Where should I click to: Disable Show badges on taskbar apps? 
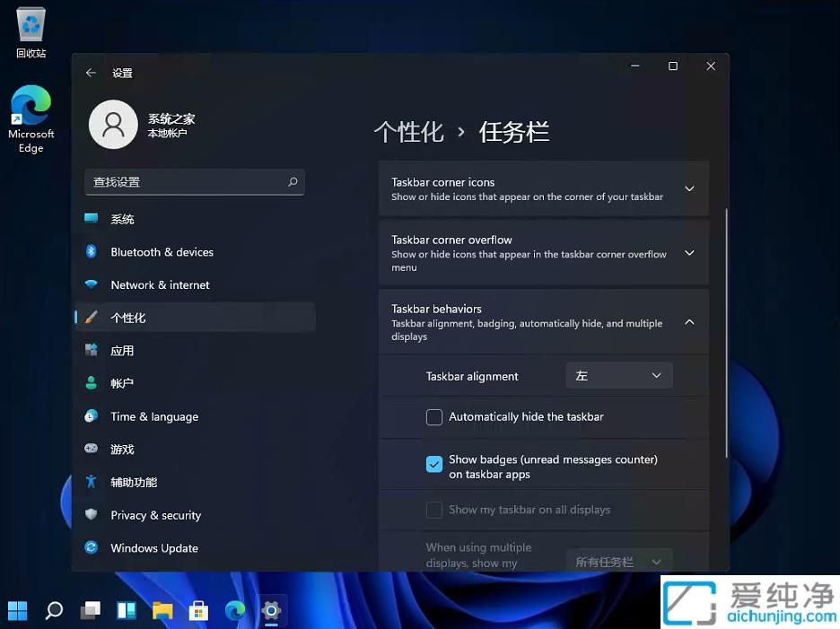click(434, 464)
